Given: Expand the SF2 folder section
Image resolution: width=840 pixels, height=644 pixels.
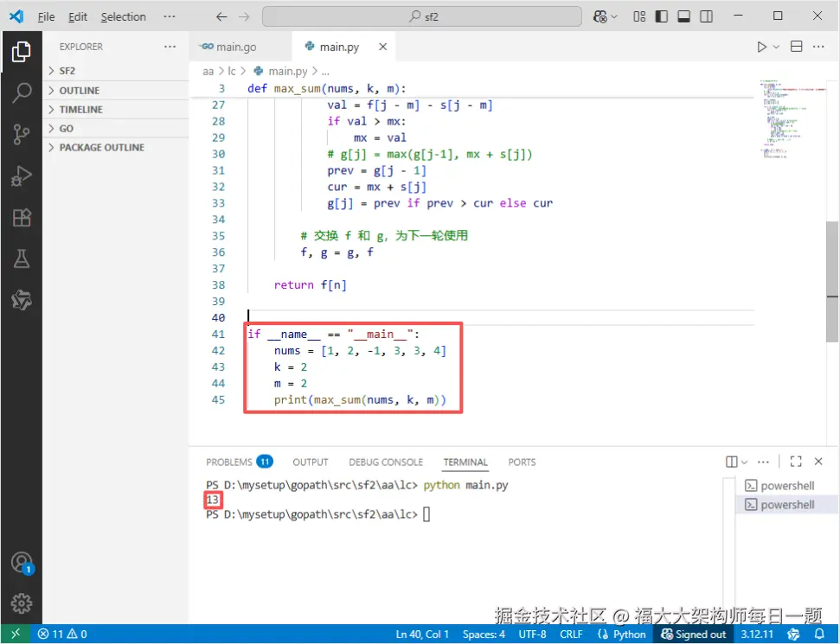Looking at the screenshot, I should click(116, 71).
